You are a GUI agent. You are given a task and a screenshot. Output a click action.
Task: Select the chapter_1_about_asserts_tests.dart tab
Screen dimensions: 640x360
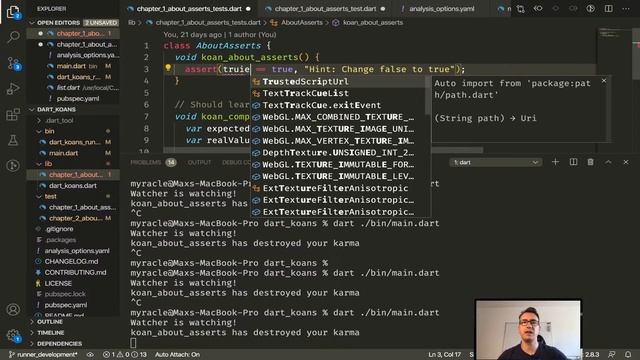(x=189, y=9)
